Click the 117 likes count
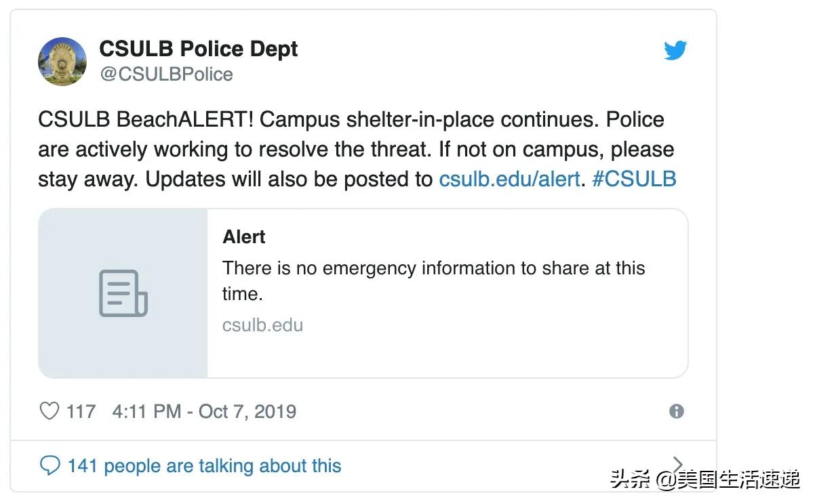Screen dimensions: 815x504 (x=81, y=411)
